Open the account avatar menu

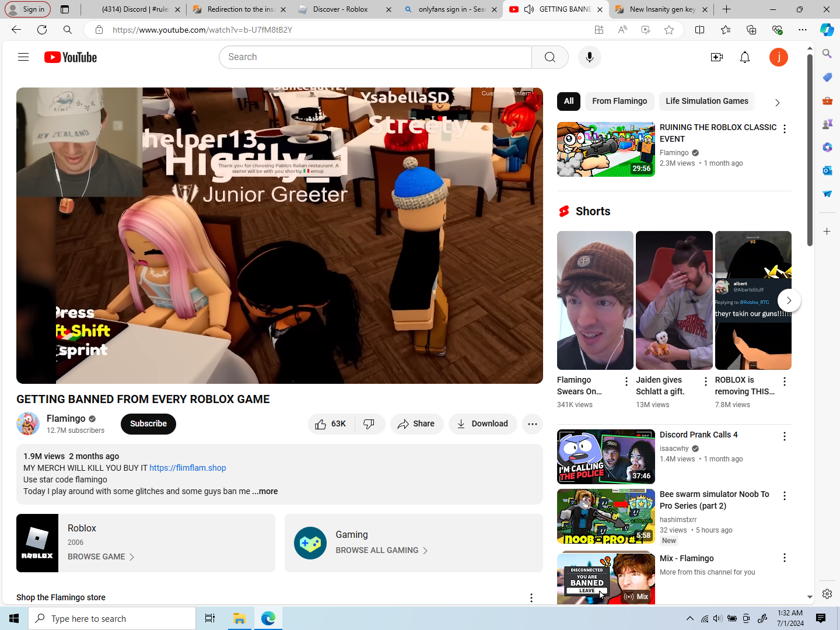point(779,57)
